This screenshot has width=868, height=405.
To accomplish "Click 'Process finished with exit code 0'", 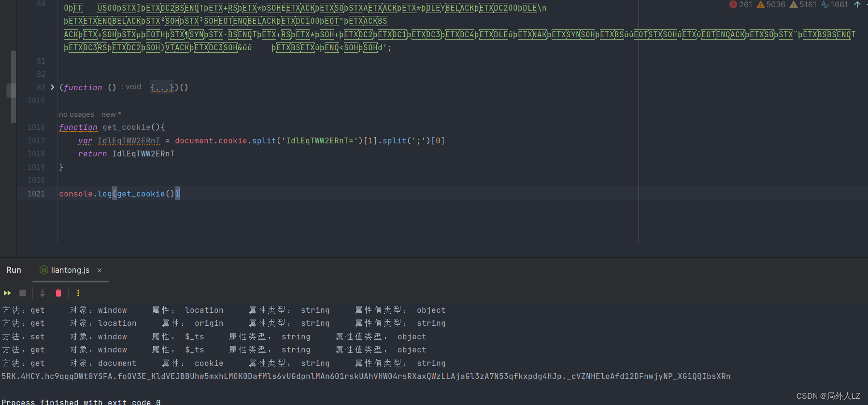I will tap(81, 402).
